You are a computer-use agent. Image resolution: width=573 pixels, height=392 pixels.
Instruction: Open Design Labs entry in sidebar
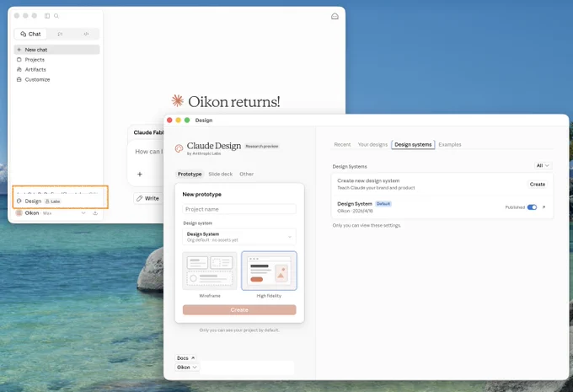tap(39, 201)
